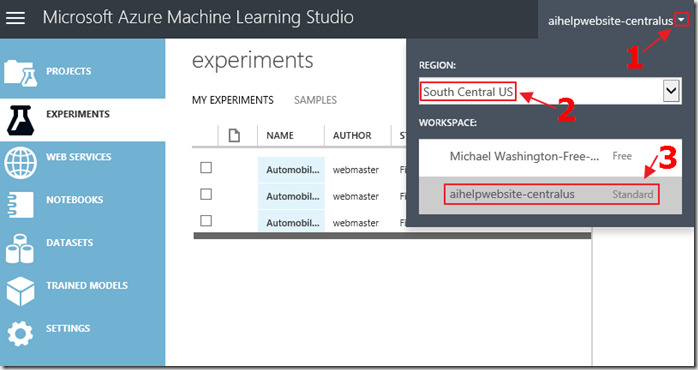The width and height of the screenshot is (698, 370).
Task: Click the WORKSPACE: label
Action: coord(448,122)
